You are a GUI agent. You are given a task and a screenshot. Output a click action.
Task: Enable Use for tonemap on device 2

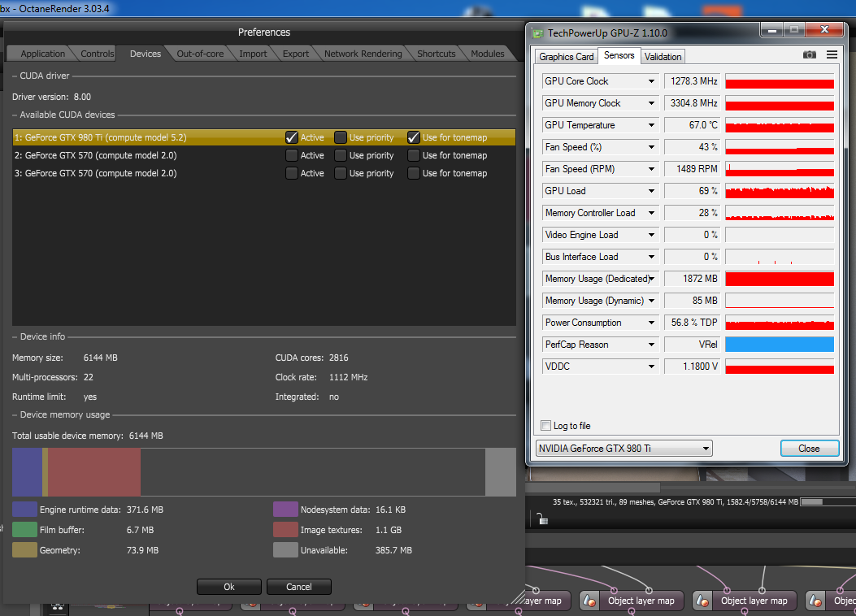pos(413,155)
